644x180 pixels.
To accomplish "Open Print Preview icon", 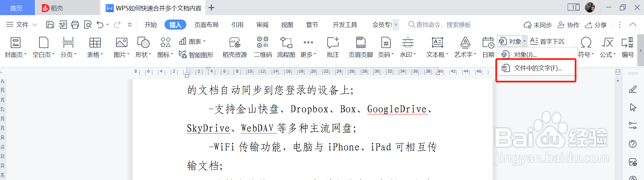I will click(88, 25).
